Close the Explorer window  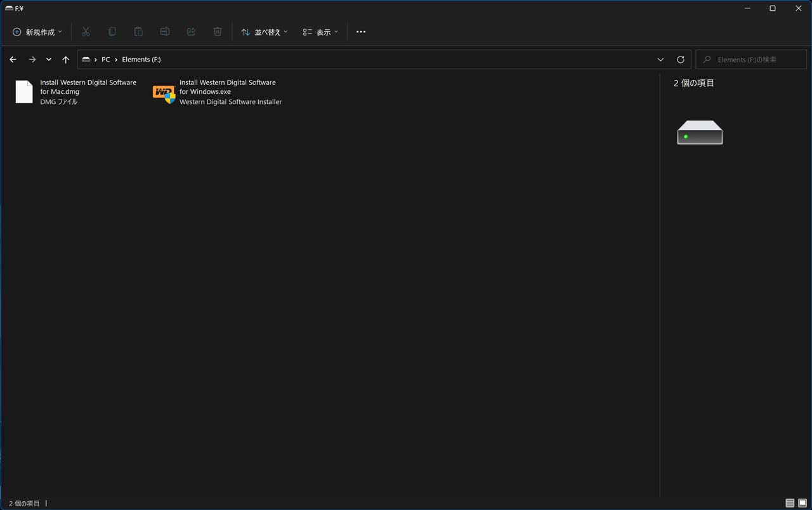(x=799, y=8)
